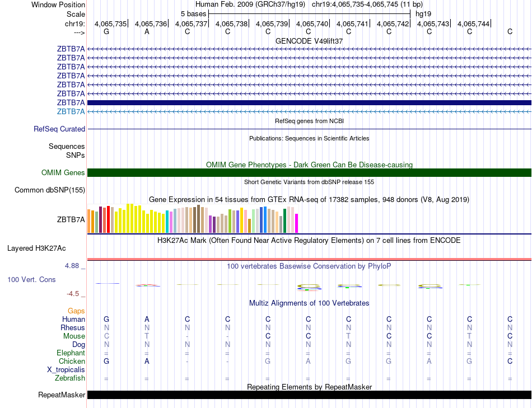Click the dark green OMIM Genes bar
The height and width of the screenshot is (408, 532).
[x=309, y=172]
